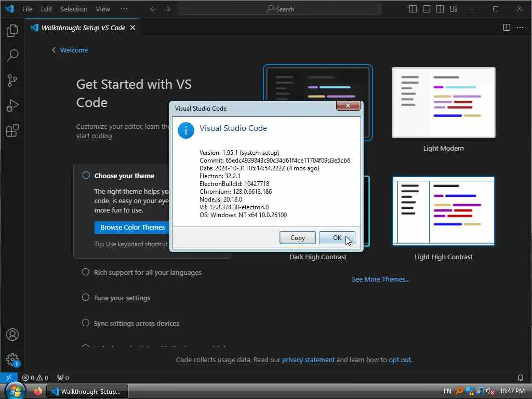Open the Accounts menu icon

click(x=12, y=335)
